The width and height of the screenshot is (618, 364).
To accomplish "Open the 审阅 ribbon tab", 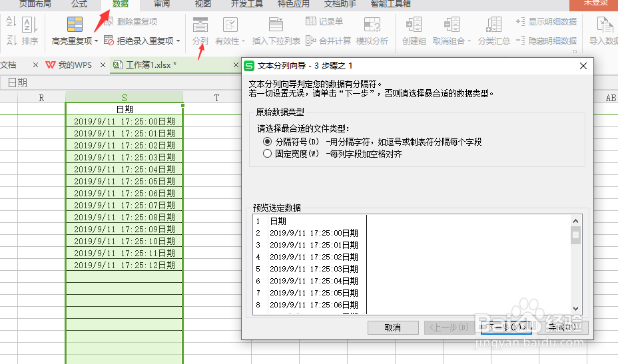I will (x=162, y=4).
